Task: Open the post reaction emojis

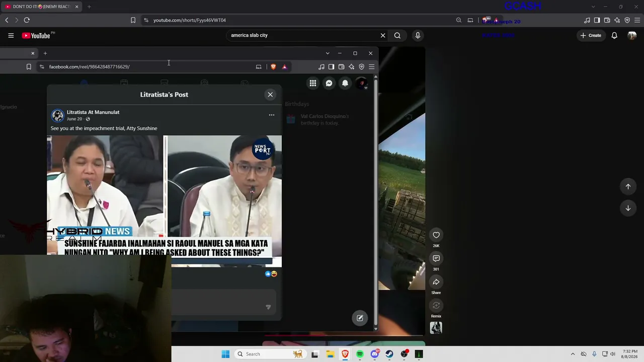Action: coord(271,274)
